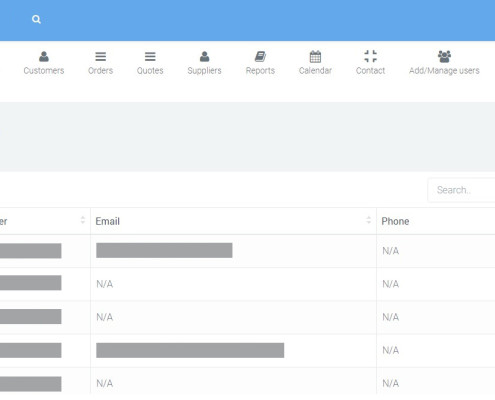
Task: Click N/A phone in first row
Action: pyautogui.click(x=391, y=251)
